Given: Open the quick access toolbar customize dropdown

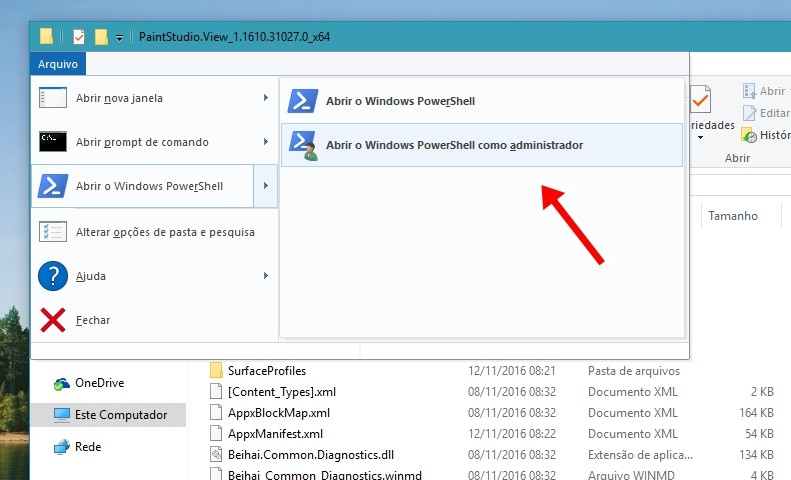Looking at the screenshot, I should pyautogui.click(x=119, y=38).
